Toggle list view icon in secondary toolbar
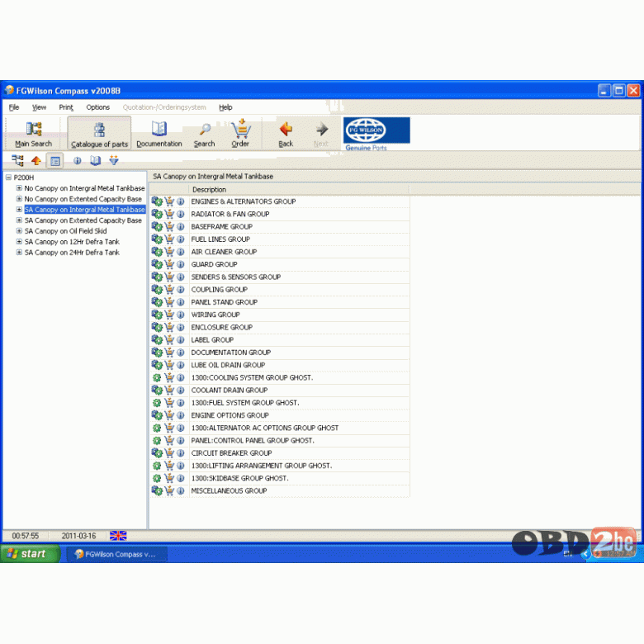 (x=55, y=161)
